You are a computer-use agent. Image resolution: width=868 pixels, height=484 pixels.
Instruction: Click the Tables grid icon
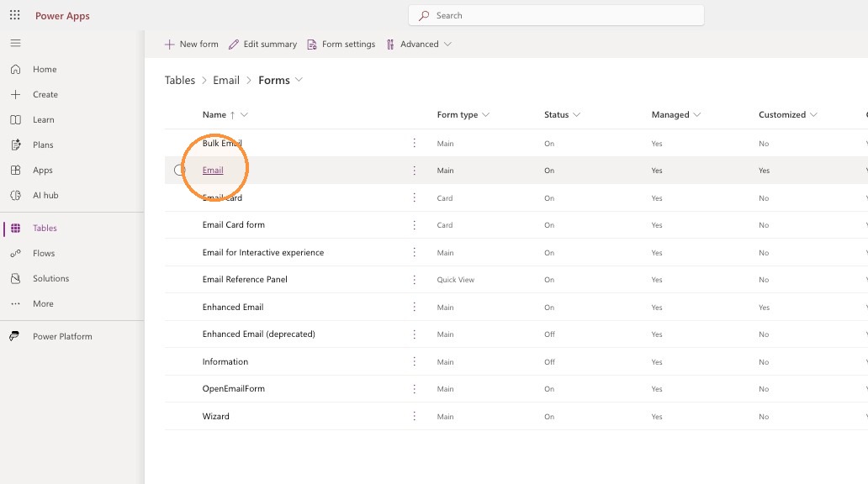tap(15, 228)
